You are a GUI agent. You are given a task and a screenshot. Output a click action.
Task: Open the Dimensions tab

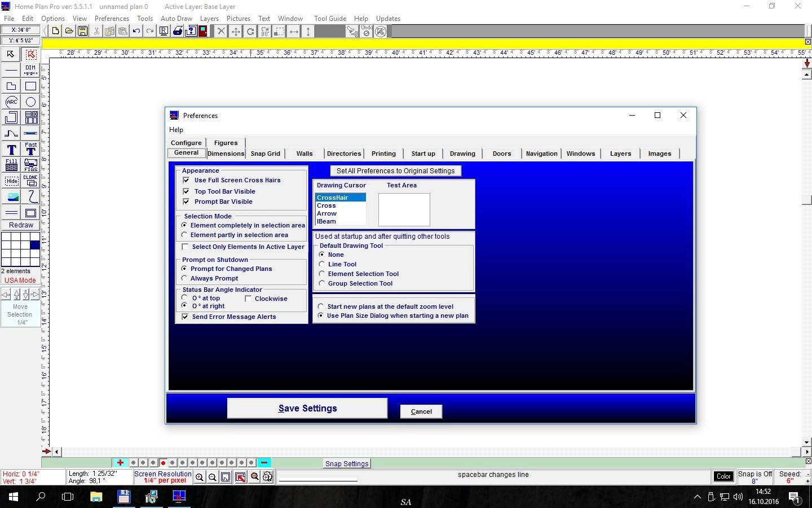(226, 154)
